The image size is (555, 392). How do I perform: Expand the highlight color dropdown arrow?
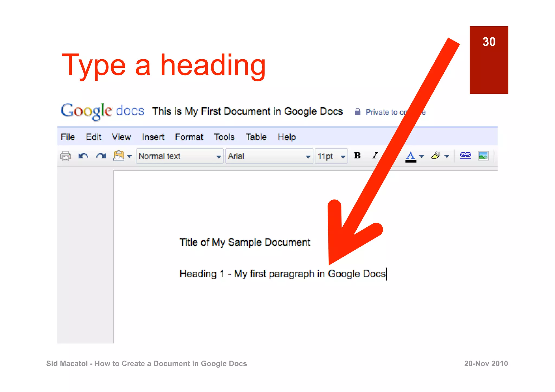coord(447,156)
